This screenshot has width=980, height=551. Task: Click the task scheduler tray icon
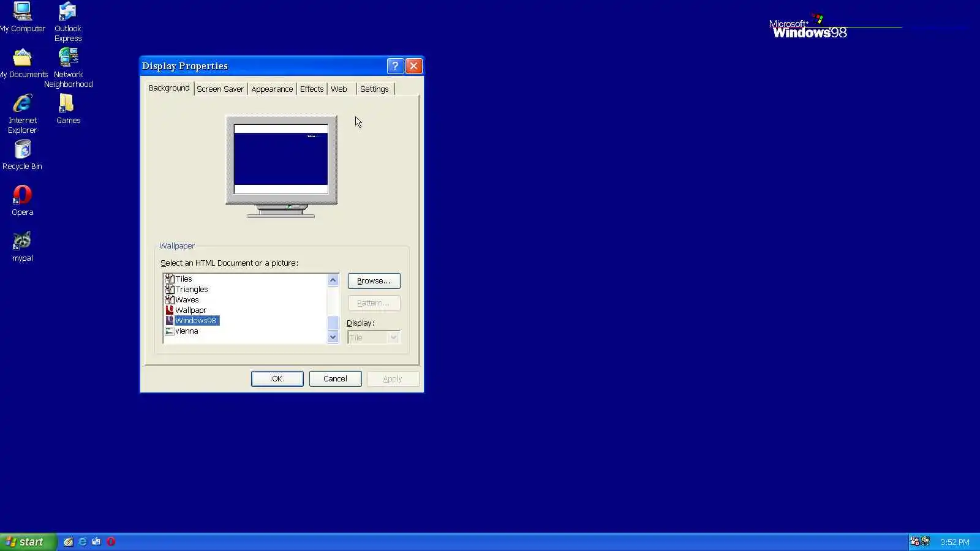point(915,542)
